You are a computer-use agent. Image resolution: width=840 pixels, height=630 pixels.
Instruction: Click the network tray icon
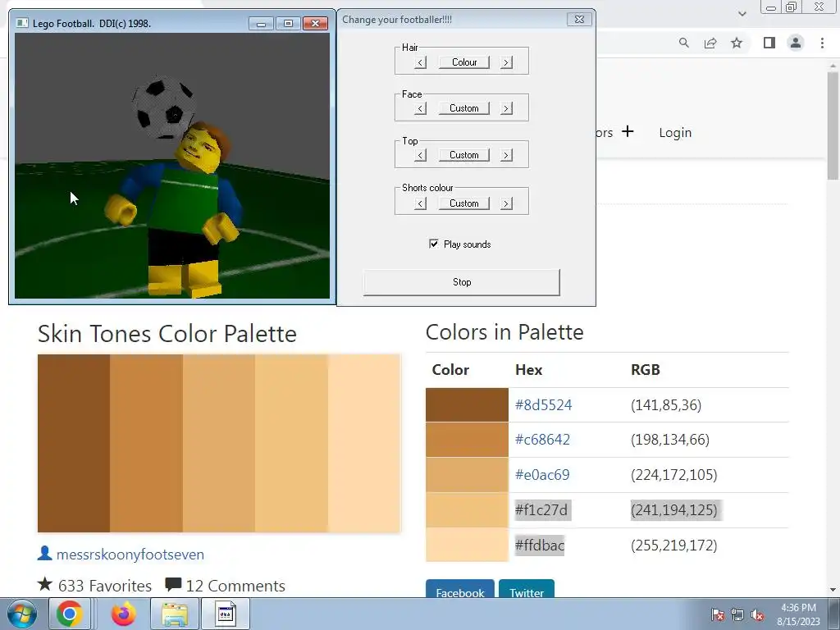click(x=737, y=614)
